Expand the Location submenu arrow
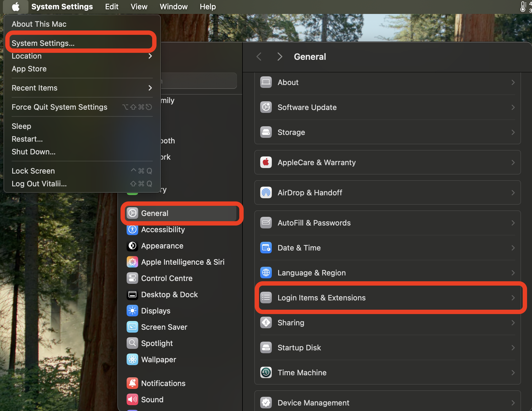Image resolution: width=532 pixels, height=411 pixels. click(150, 56)
